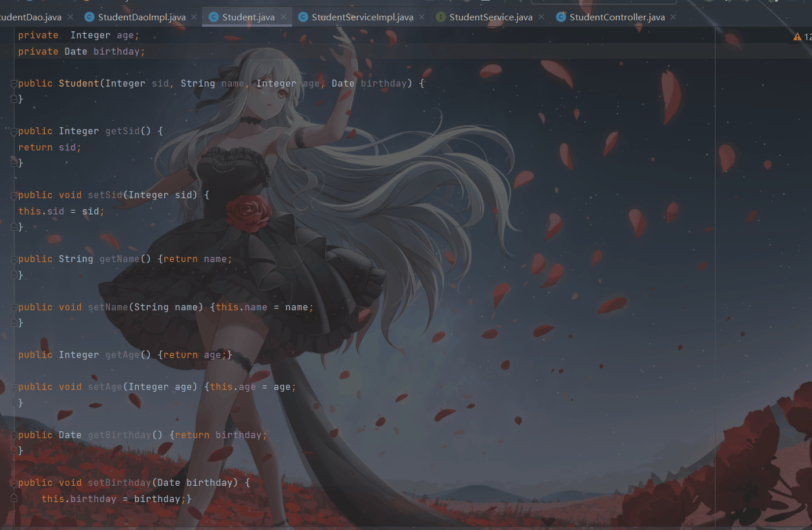812x530 pixels.
Task: Click the interface icon on StudentService.java tab
Action: tap(440, 17)
